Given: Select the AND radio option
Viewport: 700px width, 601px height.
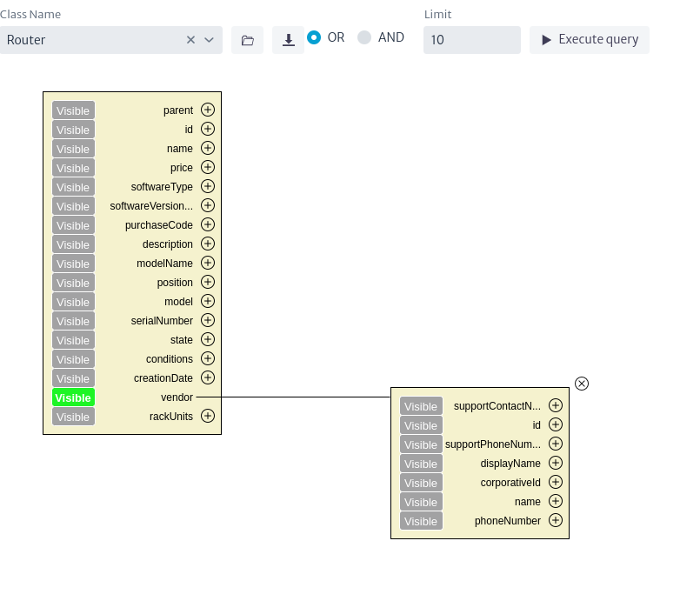Looking at the screenshot, I should click(x=364, y=37).
